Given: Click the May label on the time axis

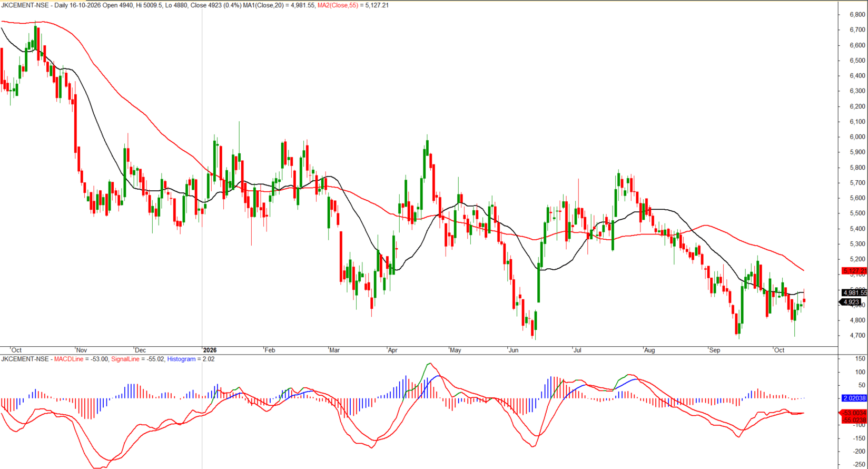Looking at the screenshot, I should (x=456, y=350).
